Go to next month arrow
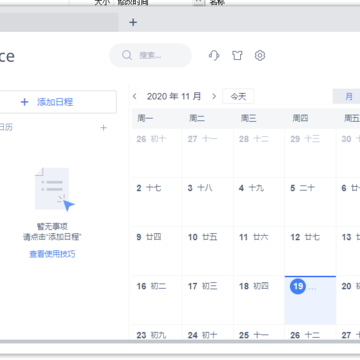The image size is (360, 360). [214, 96]
